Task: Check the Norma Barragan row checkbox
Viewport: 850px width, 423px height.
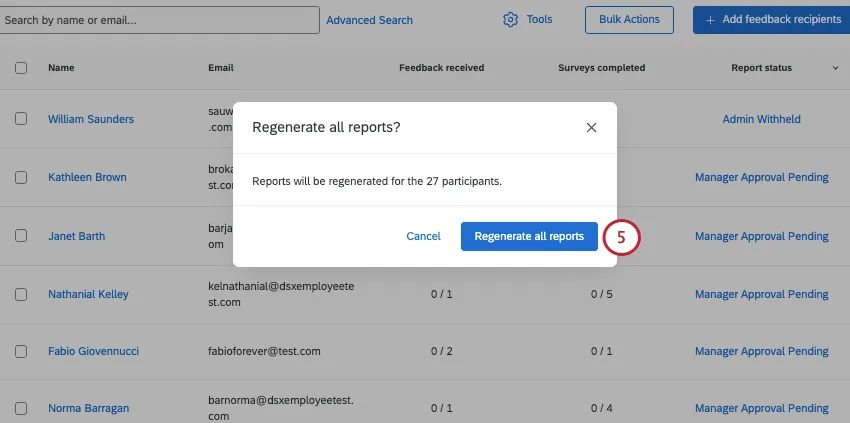Action: (21, 408)
